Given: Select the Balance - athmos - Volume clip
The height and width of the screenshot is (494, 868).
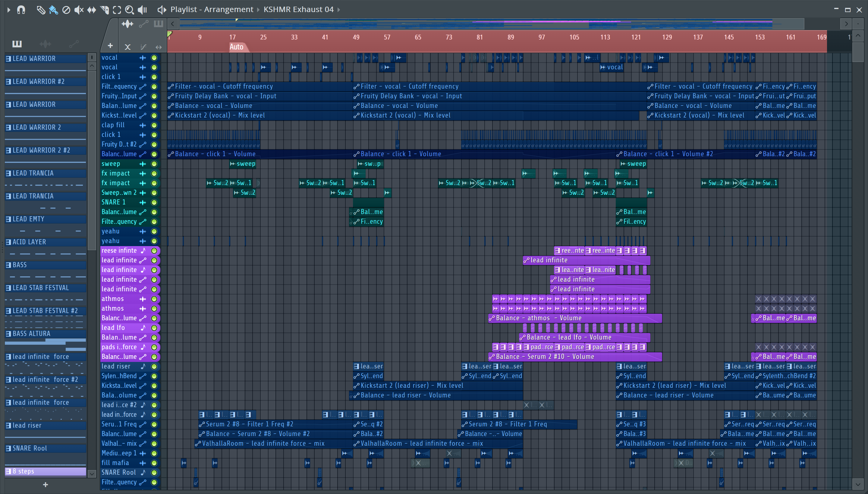Looking at the screenshot, I should click(575, 318).
